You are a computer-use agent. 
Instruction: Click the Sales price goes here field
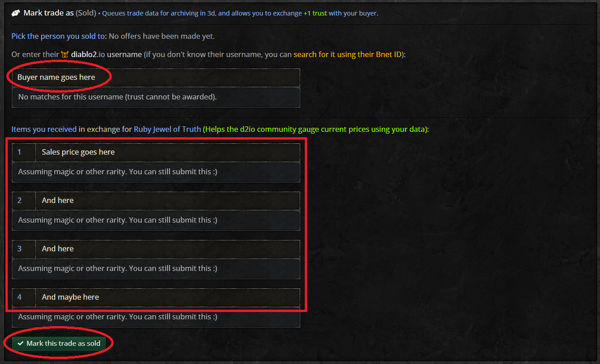[x=168, y=152]
